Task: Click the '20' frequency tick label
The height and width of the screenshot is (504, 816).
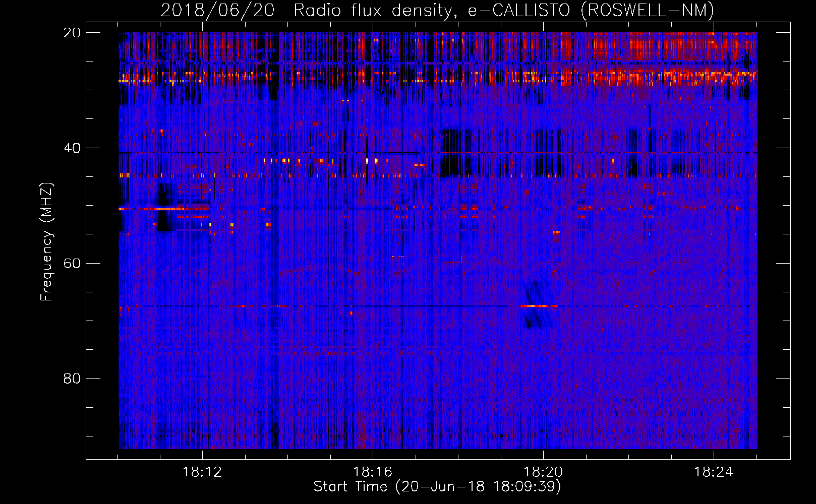Action: (72, 33)
